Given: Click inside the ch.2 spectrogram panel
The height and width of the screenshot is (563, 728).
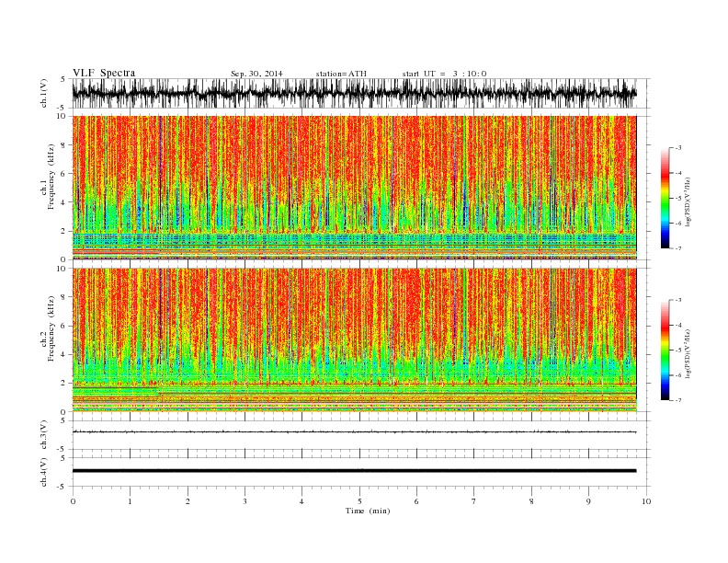Looking at the screenshot, I should click(x=354, y=340).
